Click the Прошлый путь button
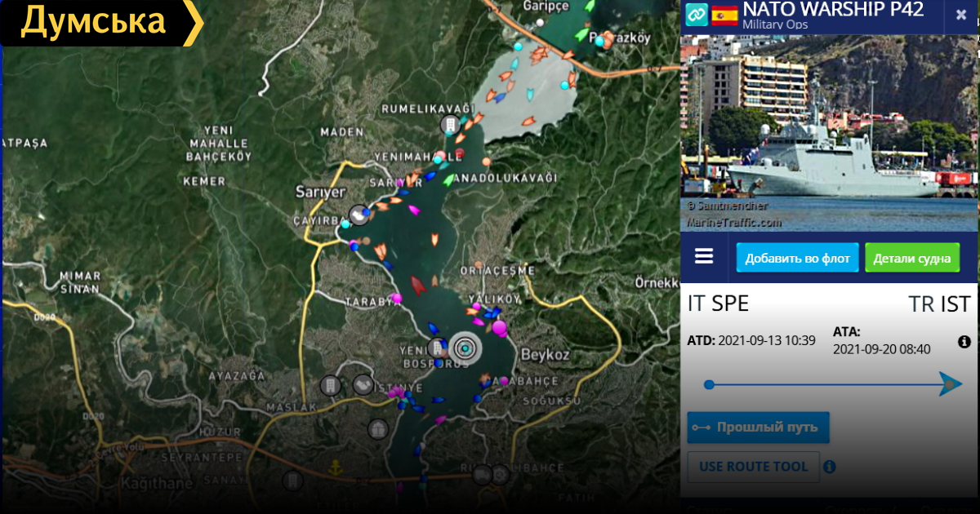The image size is (980, 514). tap(758, 428)
